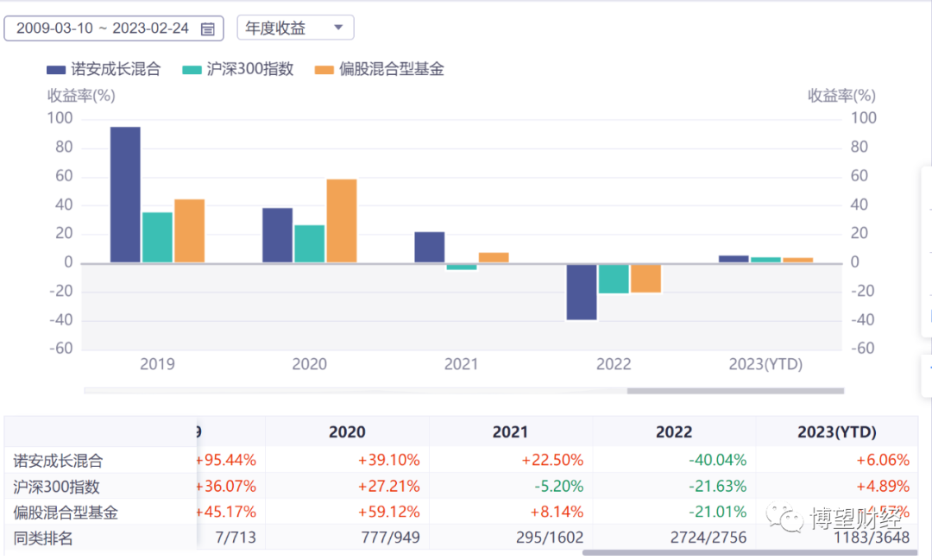Select the 2019 诺安成长混合 blue bar
This screenshot has width=932, height=560.
125,194
